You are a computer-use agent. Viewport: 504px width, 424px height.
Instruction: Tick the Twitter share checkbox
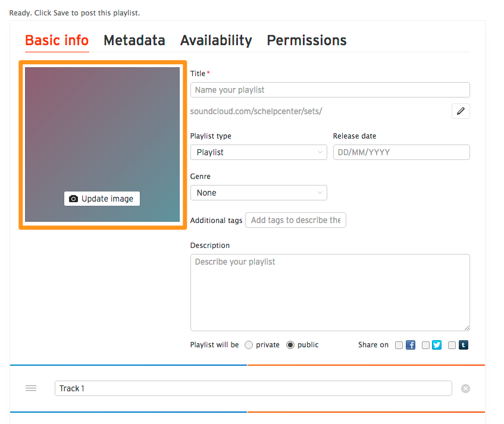tap(425, 346)
